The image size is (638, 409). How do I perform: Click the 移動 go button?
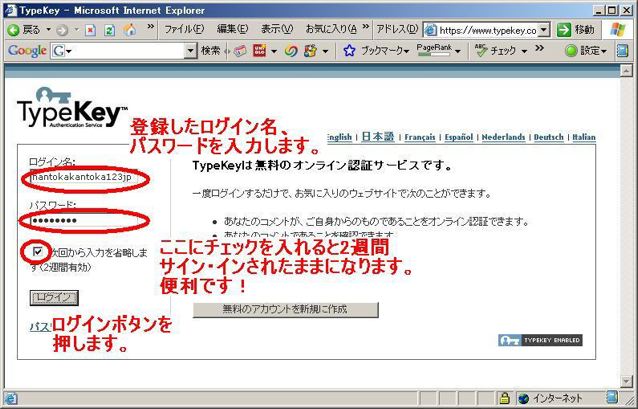click(x=575, y=30)
